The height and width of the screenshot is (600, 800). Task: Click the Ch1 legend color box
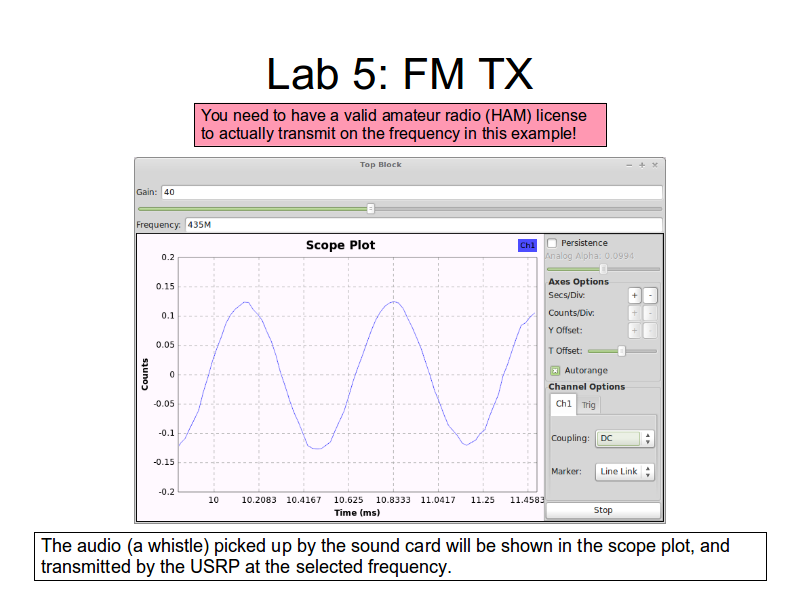[527, 245]
